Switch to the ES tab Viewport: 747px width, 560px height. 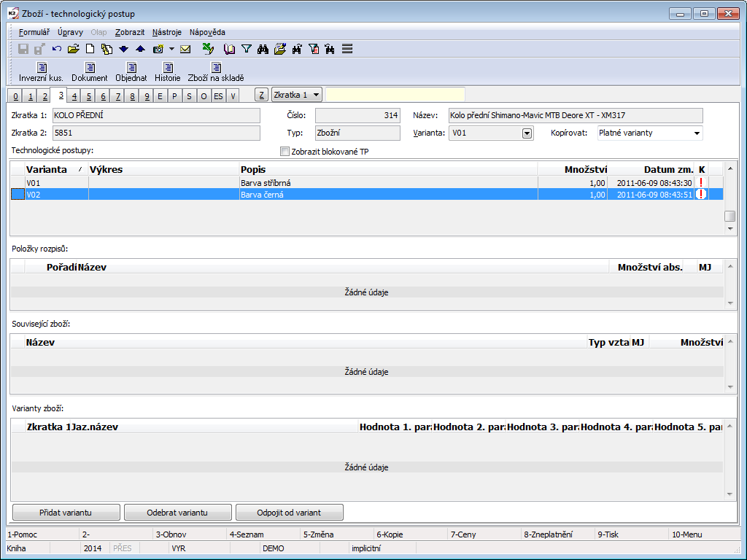[x=218, y=96]
